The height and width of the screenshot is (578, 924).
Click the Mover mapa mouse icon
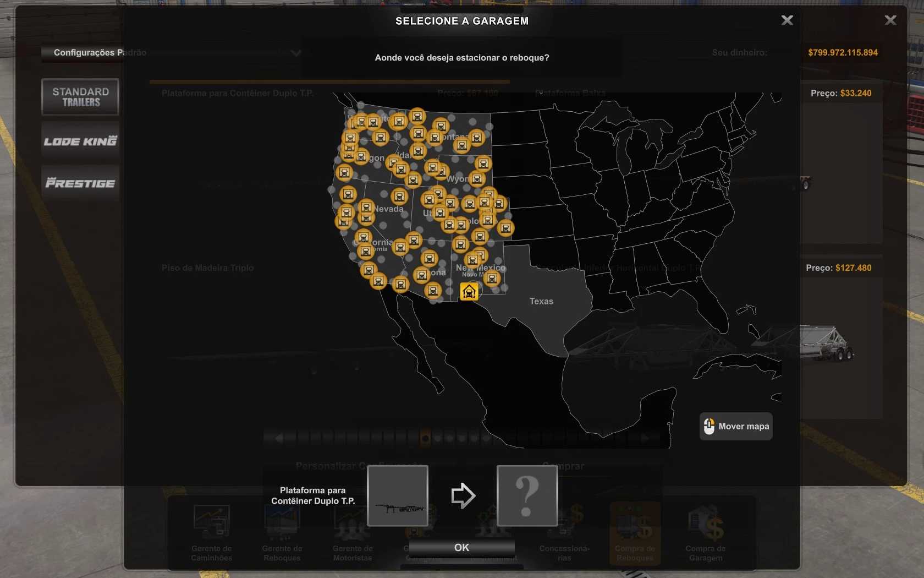(709, 426)
